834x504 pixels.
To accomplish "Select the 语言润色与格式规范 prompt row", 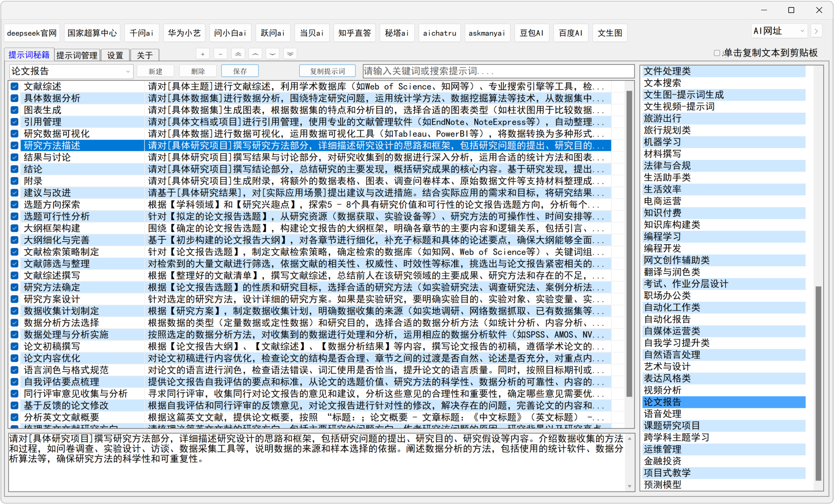I will [310, 370].
